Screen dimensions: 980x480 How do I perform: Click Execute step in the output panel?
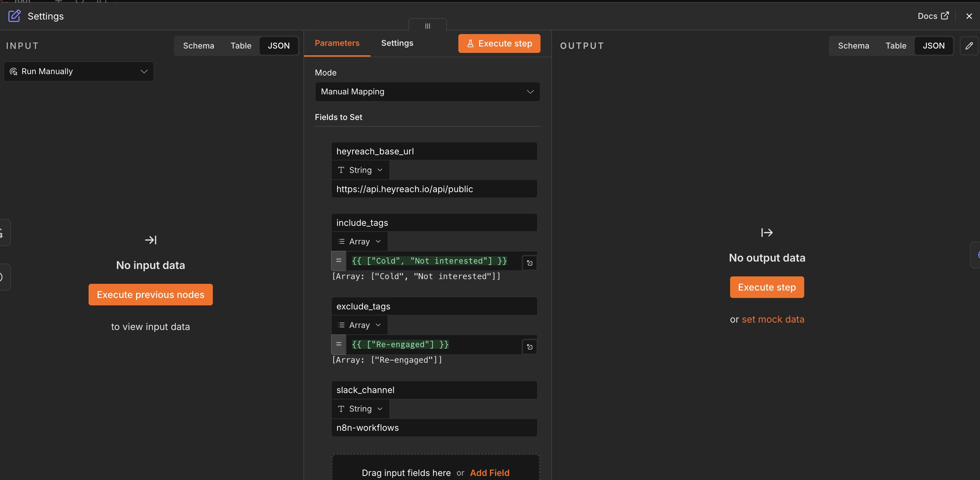click(x=766, y=288)
